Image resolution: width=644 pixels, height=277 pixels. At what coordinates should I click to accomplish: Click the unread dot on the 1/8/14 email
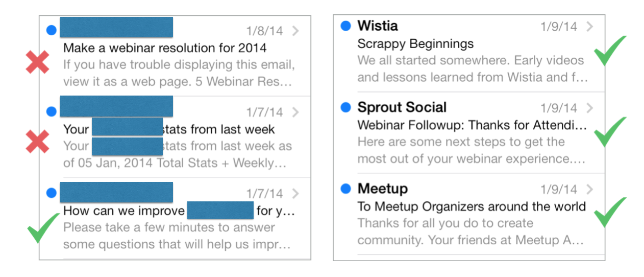tap(51, 31)
